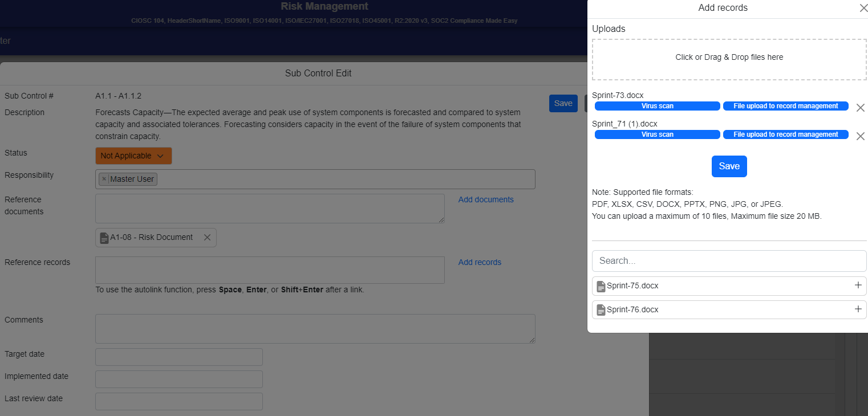Click the Add documents link
The height and width of the screenshot is (416, 868).
click(x=486, y=199)
